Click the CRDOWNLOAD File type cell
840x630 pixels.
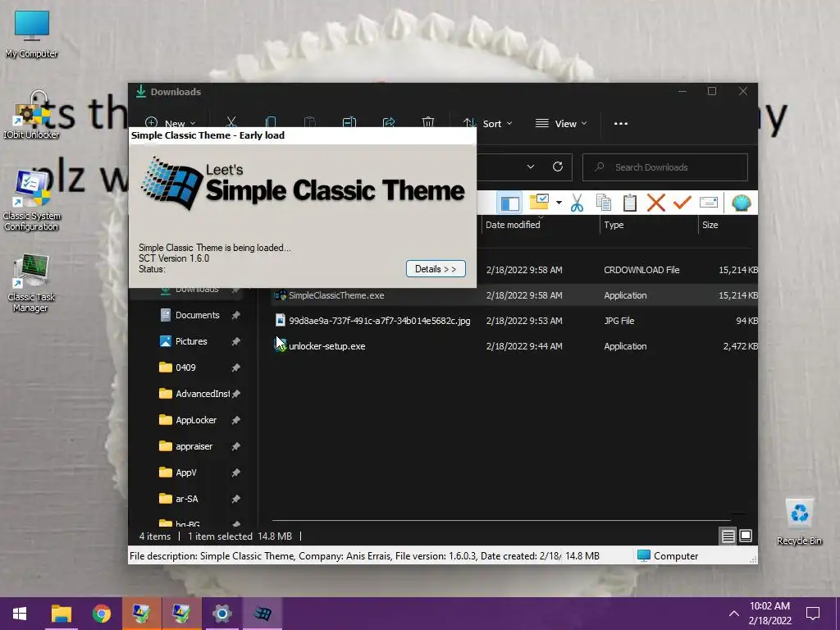click(641, 270)
